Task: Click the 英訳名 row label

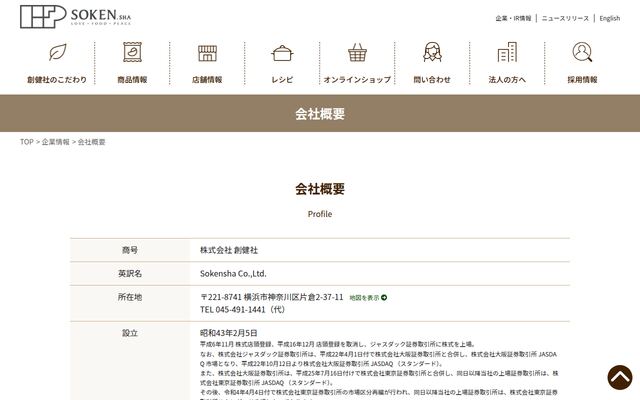Action: click(130, 273)
